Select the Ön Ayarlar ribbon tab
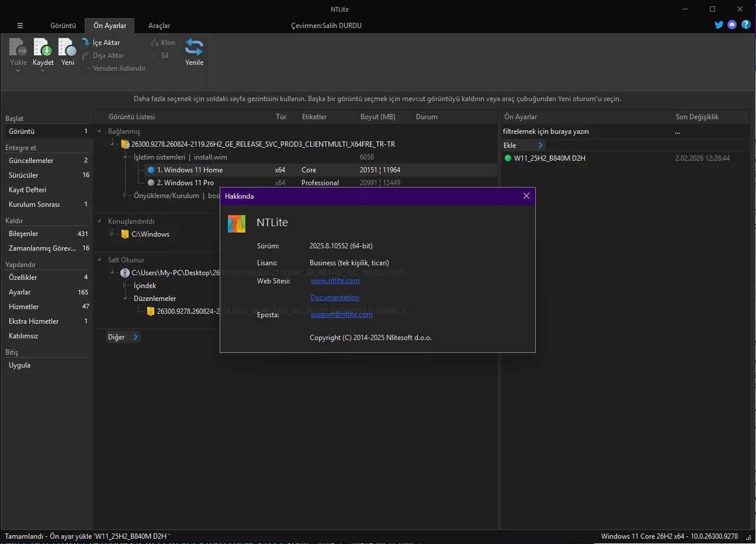 [x=110, y=26]
